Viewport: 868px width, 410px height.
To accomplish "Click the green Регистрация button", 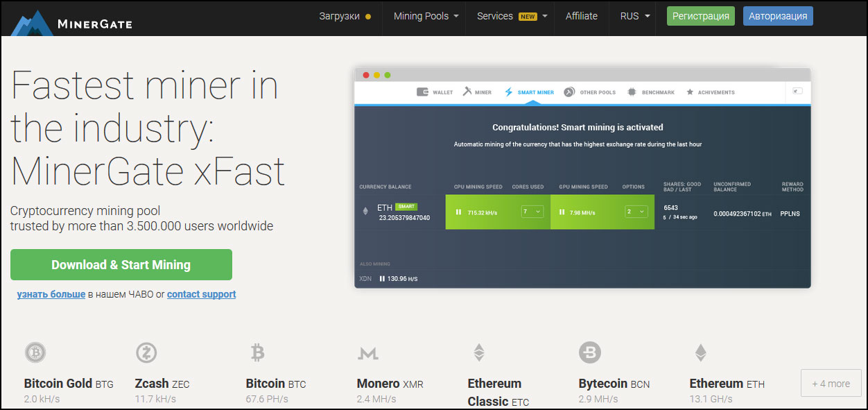I will pos(701,16).
